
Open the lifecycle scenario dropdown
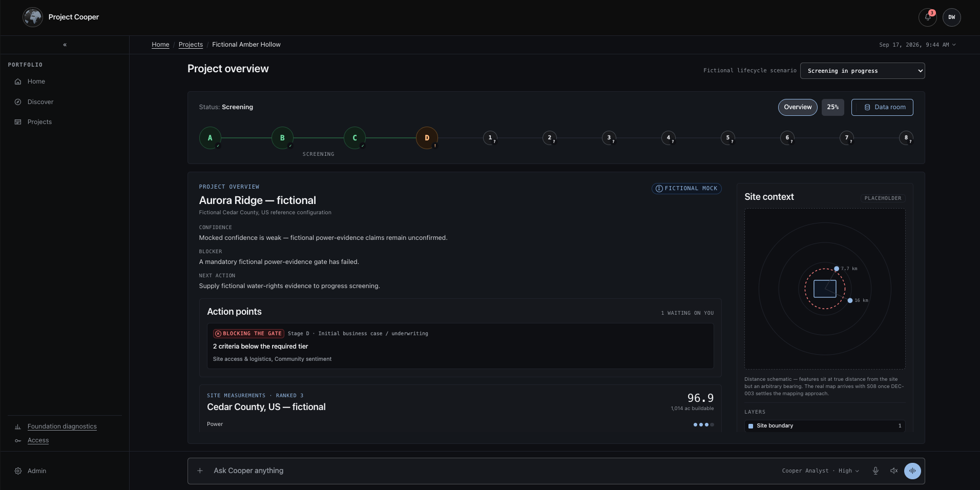[862, 71]
